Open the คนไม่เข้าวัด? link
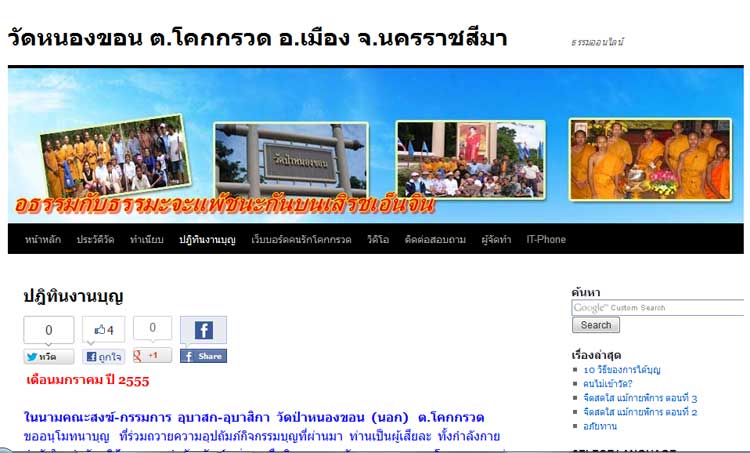This screenshot has height=453, width=750. 607,384
